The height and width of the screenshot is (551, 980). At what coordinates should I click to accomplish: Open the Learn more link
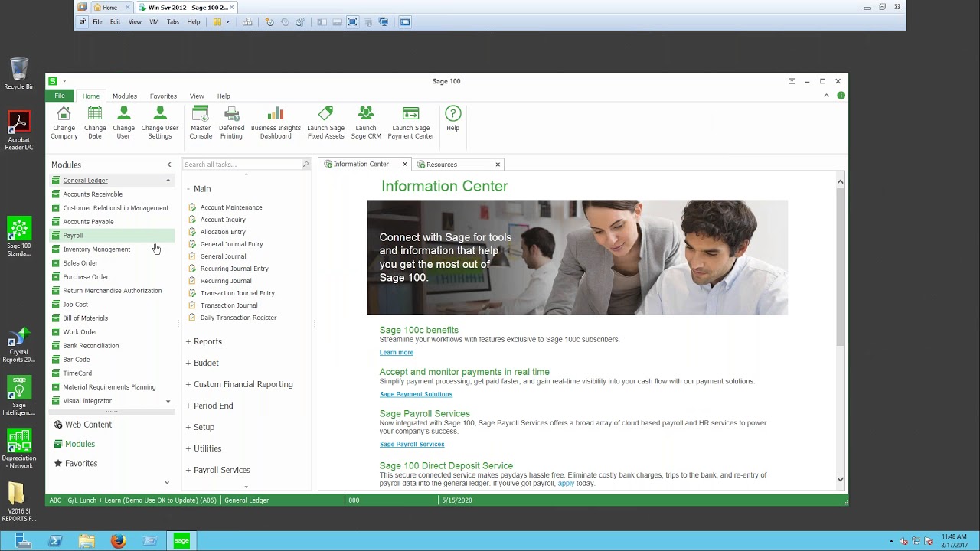click(397, 353)
